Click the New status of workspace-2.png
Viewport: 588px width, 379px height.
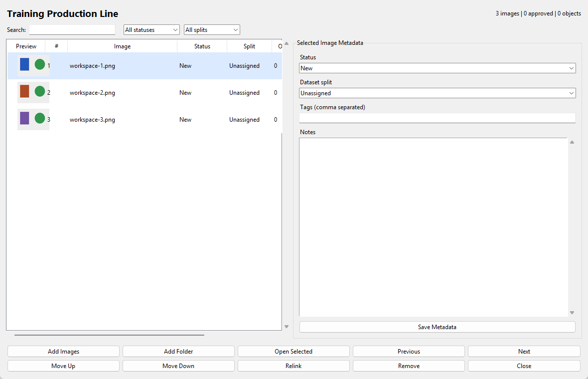tap(185, 93)
